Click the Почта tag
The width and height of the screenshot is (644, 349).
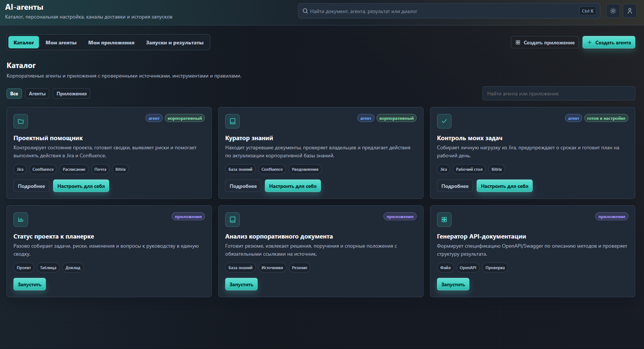click(100, 169)
